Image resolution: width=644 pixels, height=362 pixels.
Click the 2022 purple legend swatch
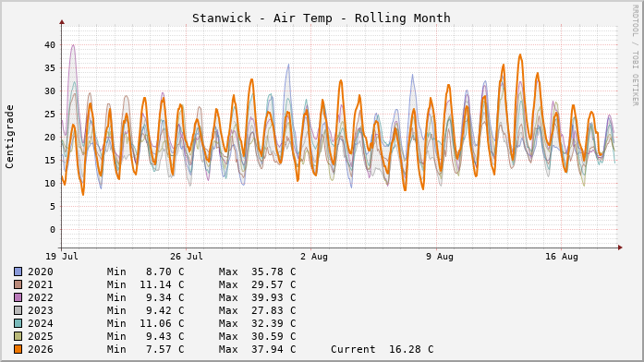18,297
